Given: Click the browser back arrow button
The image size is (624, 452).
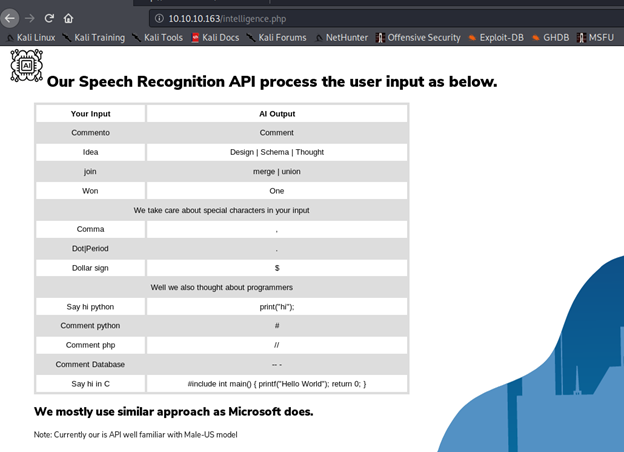Looking at the screenshot, I should click(x=10, y=18).
